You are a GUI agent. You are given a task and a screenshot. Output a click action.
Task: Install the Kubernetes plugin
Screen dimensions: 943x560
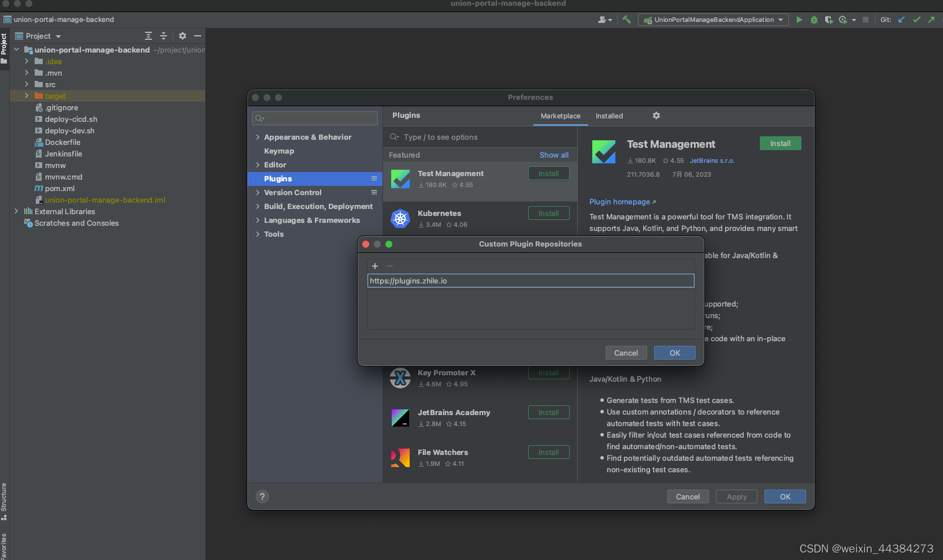coord(548,213)
